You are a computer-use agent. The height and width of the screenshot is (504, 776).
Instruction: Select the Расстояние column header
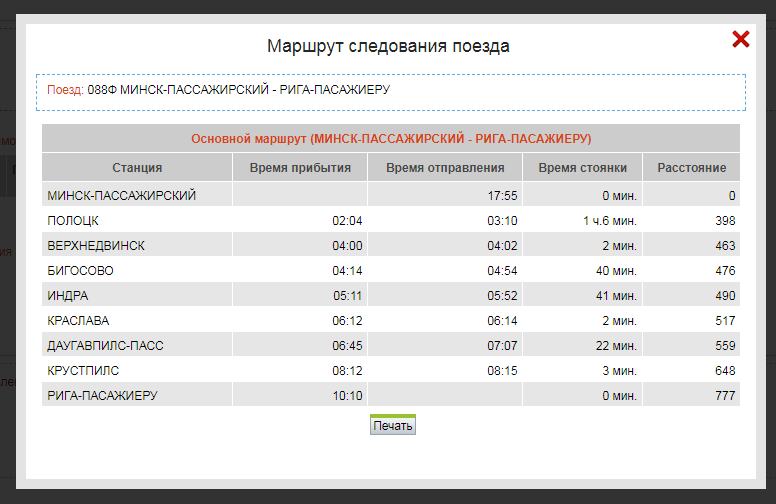tap(691, 168)
